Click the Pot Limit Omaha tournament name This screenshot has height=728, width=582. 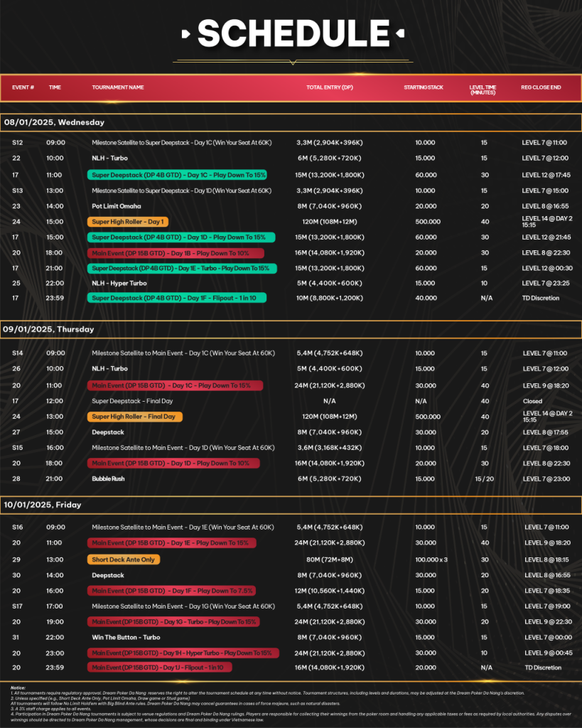tap(117, 206)
